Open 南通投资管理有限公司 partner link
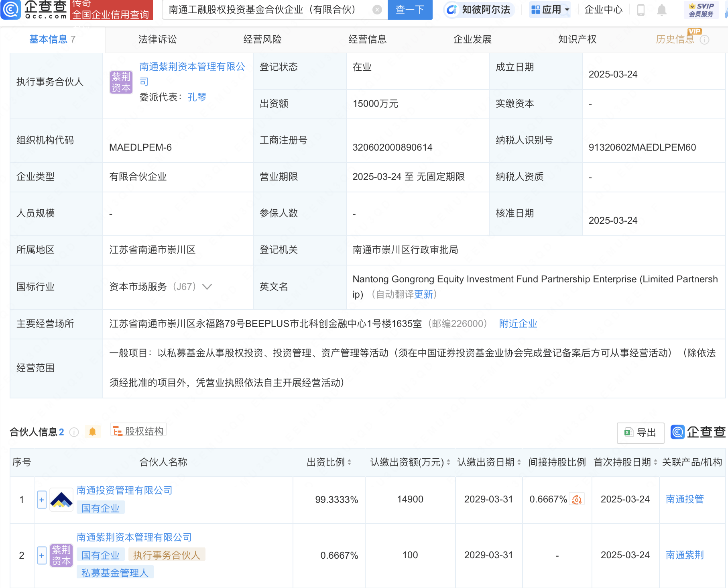728x588 pixels. point(124,490)
